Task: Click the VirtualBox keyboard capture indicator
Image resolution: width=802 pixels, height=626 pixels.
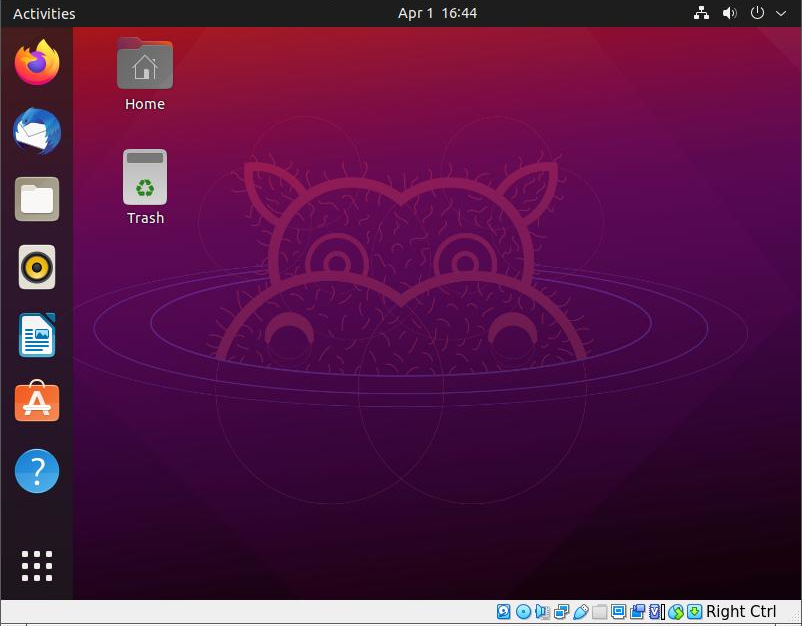Action: point(694,611)
